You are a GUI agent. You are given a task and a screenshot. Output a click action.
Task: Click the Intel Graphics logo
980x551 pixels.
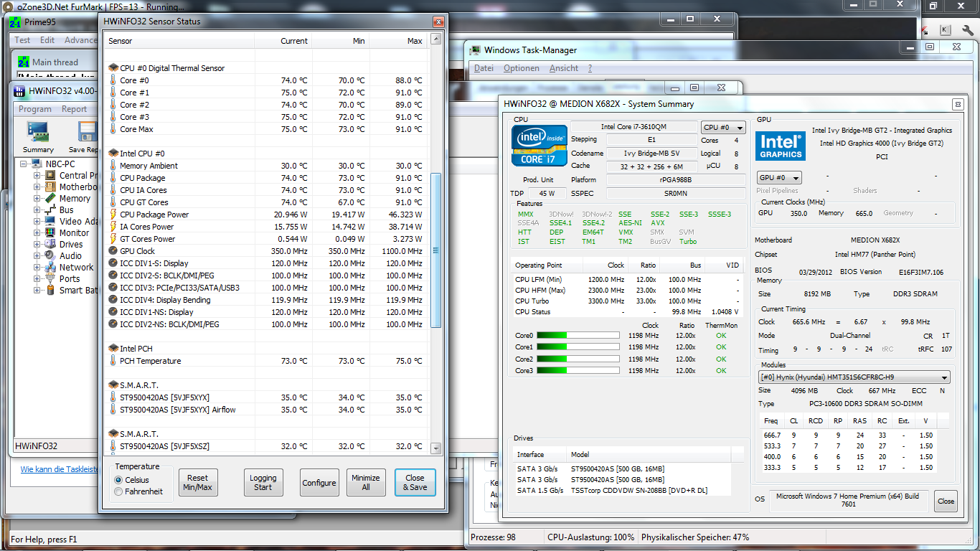click(781, 146)
